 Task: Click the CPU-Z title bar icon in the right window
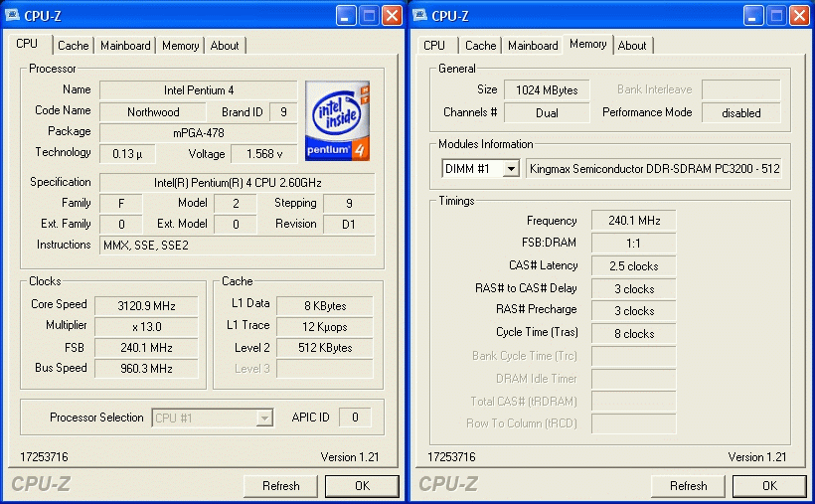click(421, 16)
